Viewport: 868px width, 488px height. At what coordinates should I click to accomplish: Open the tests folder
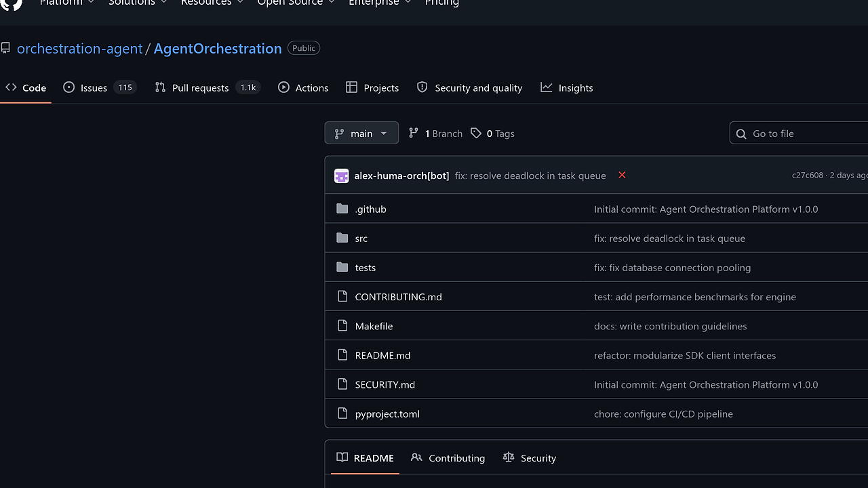click(366, 267)
